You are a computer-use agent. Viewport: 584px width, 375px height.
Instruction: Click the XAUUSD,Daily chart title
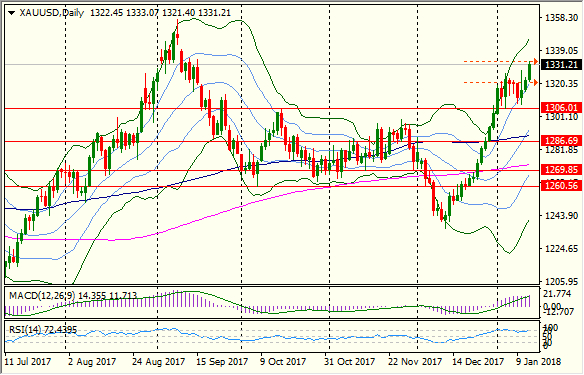coord(51,13)
